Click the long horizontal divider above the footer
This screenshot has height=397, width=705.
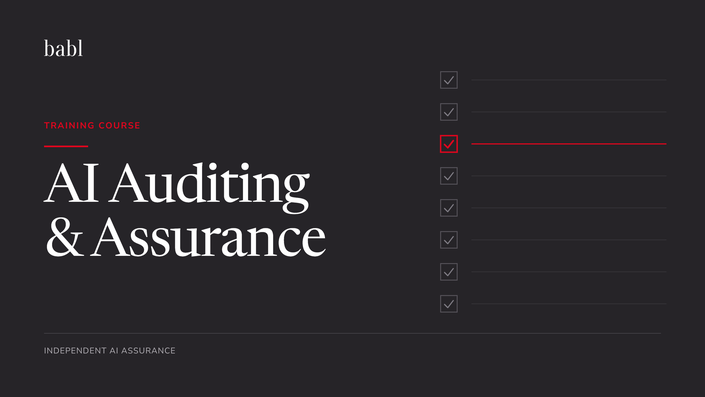352,333
